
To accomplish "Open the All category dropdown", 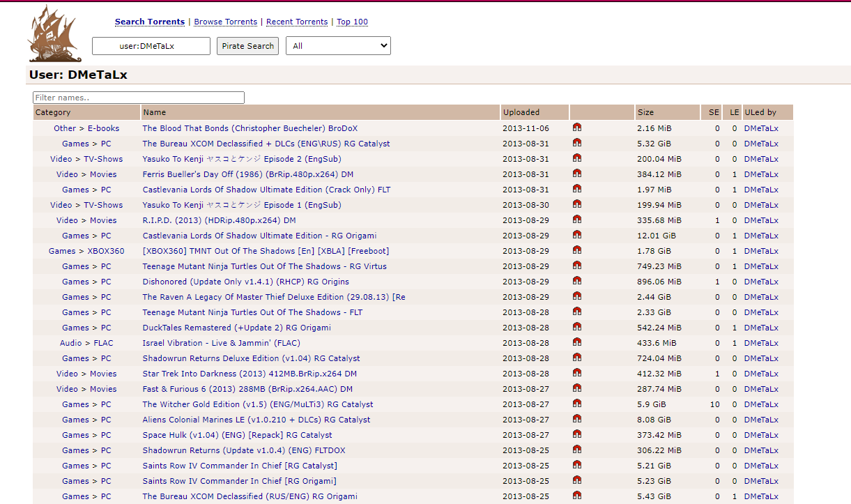I will coord(338,46).
